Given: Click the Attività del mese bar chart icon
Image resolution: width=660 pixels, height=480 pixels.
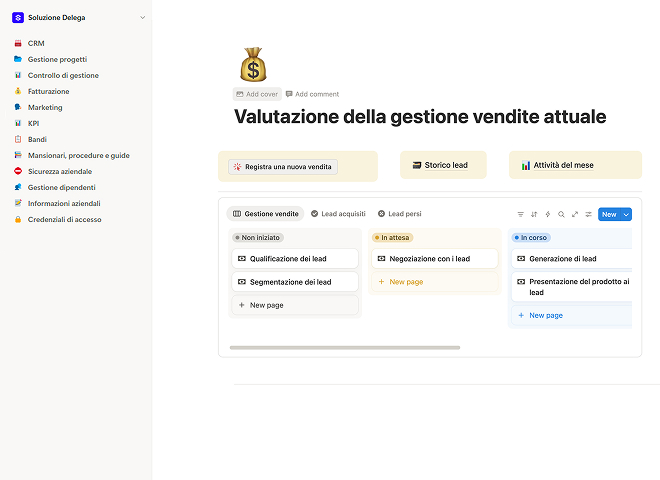Looking at the screenshot, I should click(526, 165).
